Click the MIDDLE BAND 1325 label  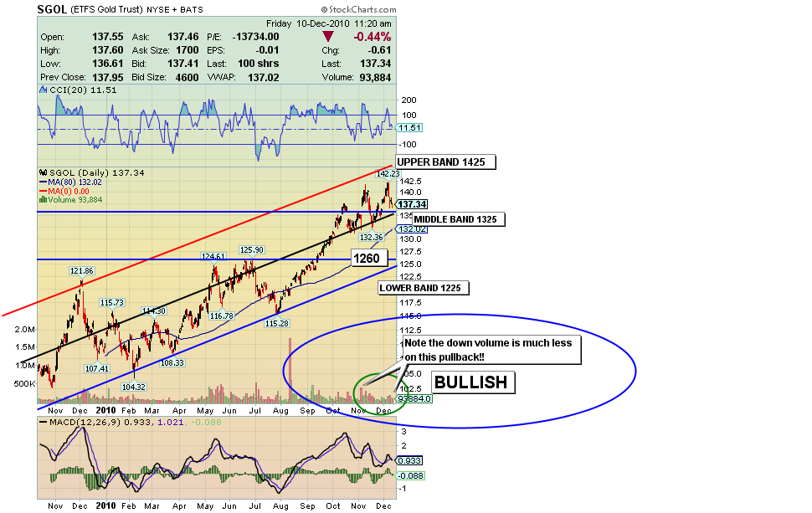pyautogui.click(x=459, y=219)
